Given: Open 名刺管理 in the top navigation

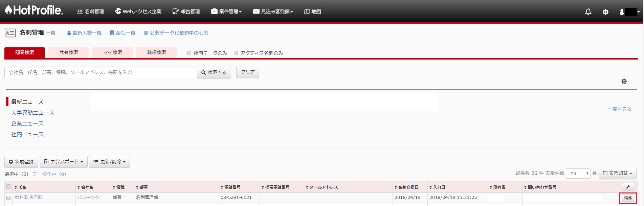Looking at the screenshot, I should (x=90, y=12).
